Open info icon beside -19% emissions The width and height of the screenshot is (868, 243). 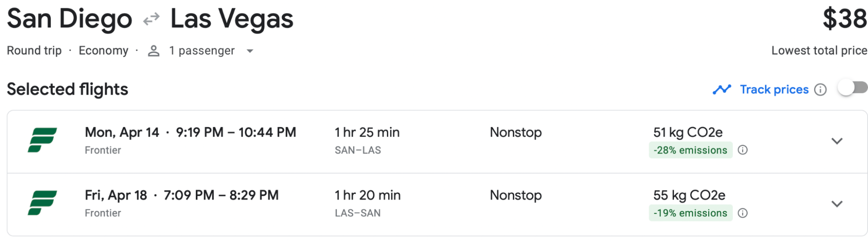(x=743, y=213)
